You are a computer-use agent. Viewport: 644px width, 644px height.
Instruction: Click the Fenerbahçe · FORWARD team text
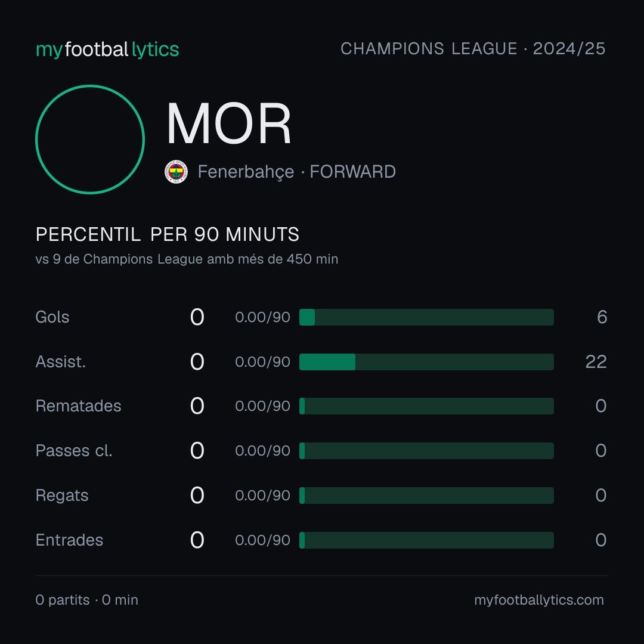tap(296, 172)
